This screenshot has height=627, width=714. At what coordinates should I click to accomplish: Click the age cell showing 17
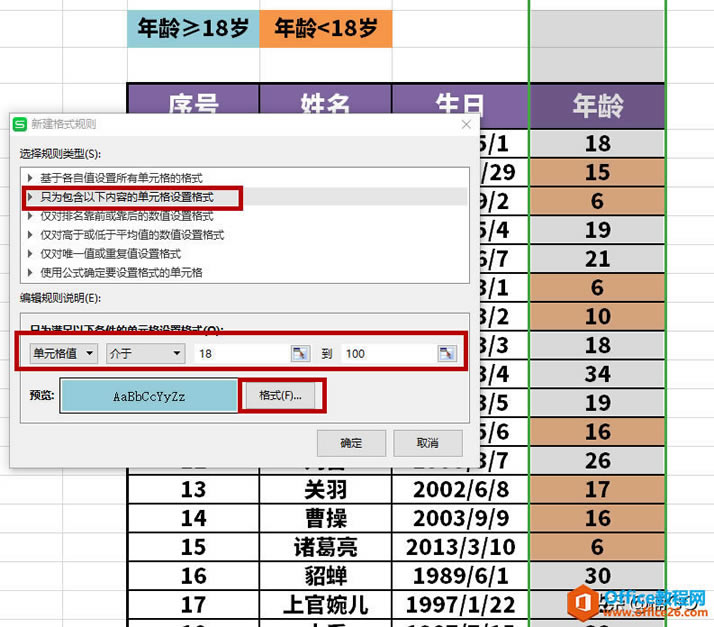tap(597, 489)
